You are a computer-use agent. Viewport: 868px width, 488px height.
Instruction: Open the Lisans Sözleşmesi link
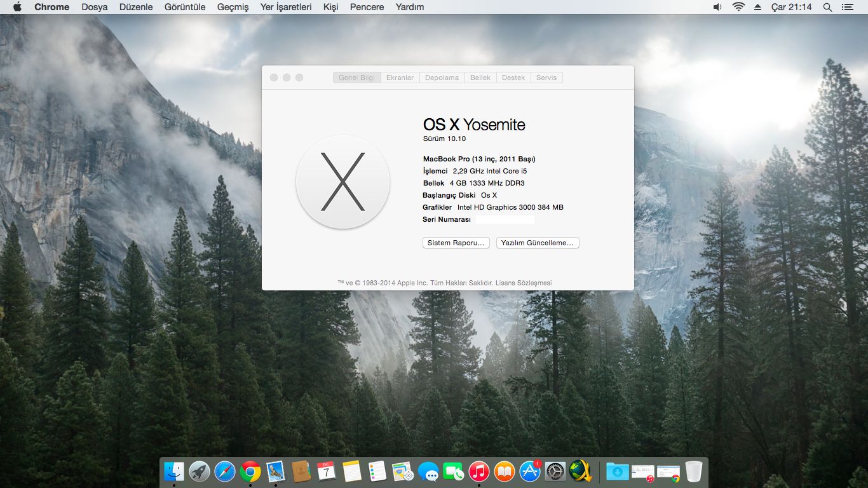click(524, 283)
